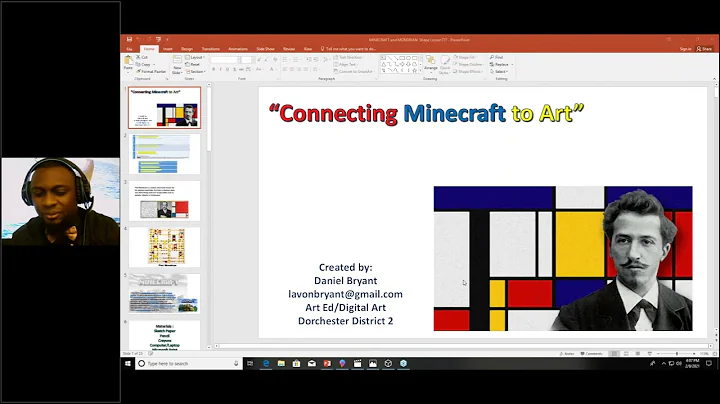Click Start From Beginning slideshow icon in title bar
This screenshot has width=720, height=404.
click(158, 39)
